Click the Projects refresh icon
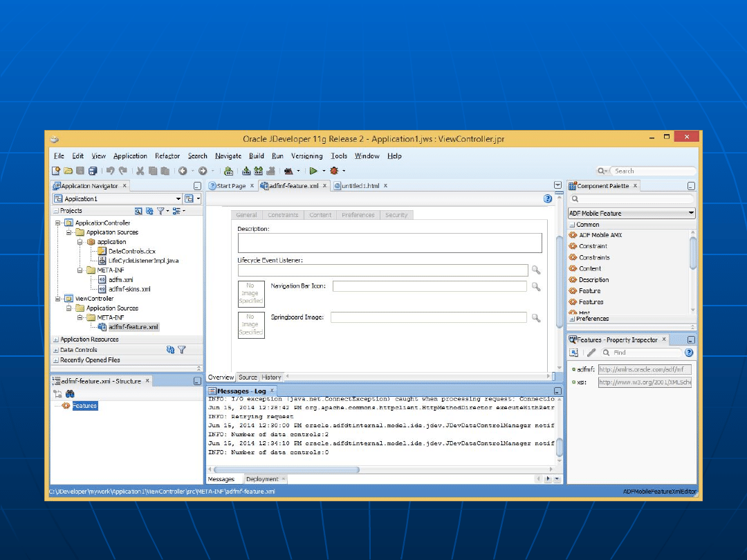Screen dimensions: 747x560 pos(149,211)
